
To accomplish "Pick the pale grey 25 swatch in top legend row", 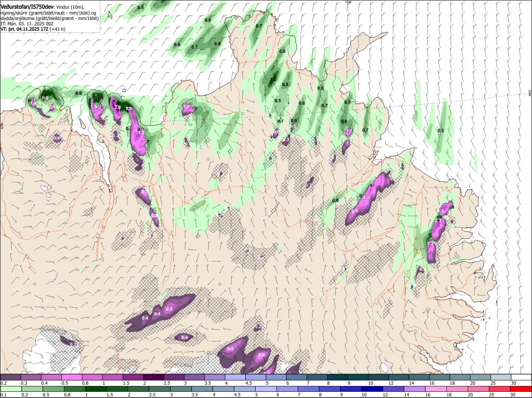I will (501, 377).
